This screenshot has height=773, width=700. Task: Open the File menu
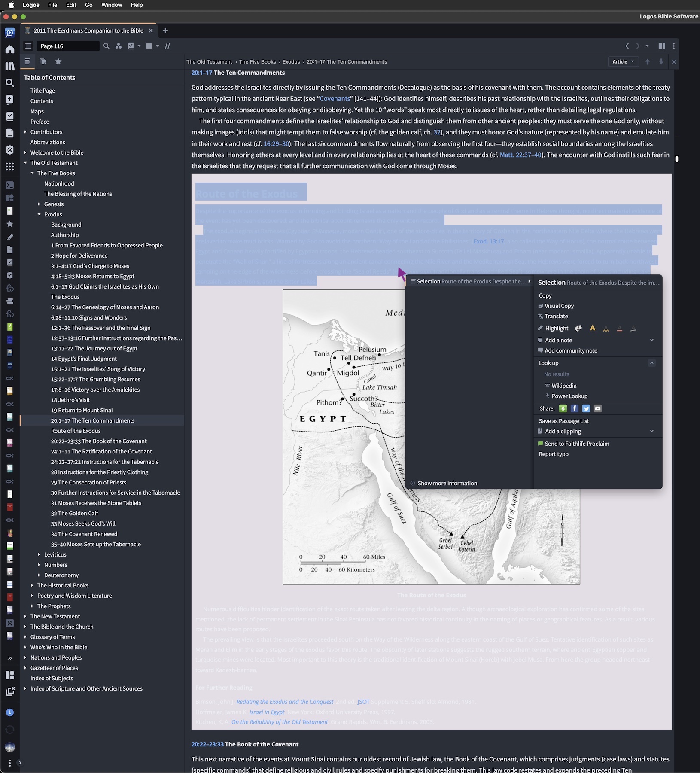click(x=53, y=5)
